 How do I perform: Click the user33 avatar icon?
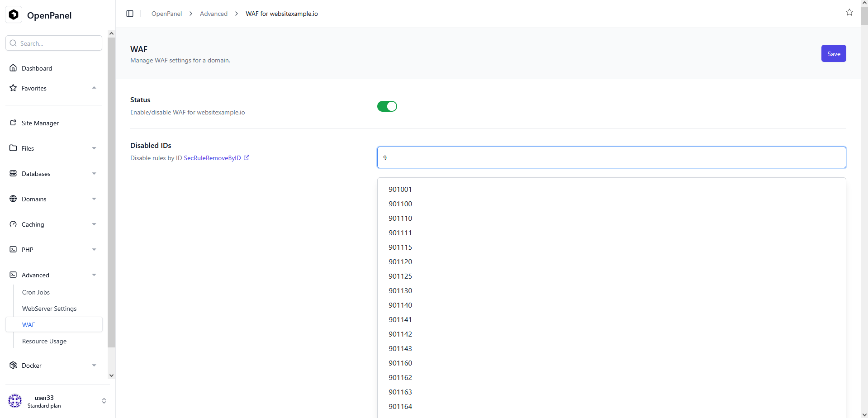[x=15, y=401]
